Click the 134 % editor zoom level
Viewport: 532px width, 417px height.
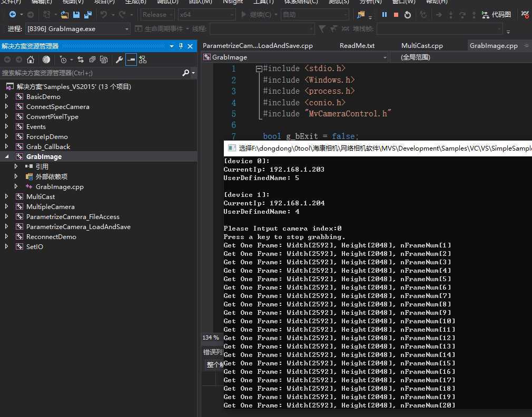(210, 337)
